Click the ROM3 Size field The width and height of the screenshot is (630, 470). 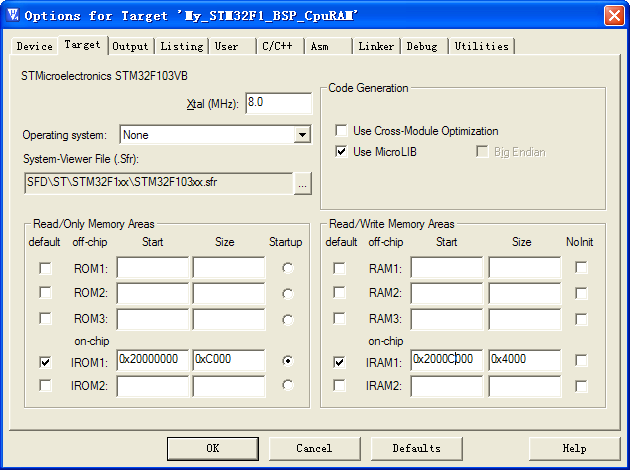click(229, 319)
